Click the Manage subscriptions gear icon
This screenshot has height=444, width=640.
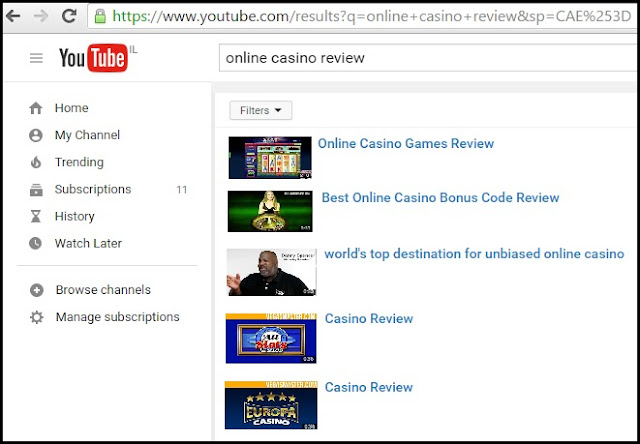click(x=36, y=317)
